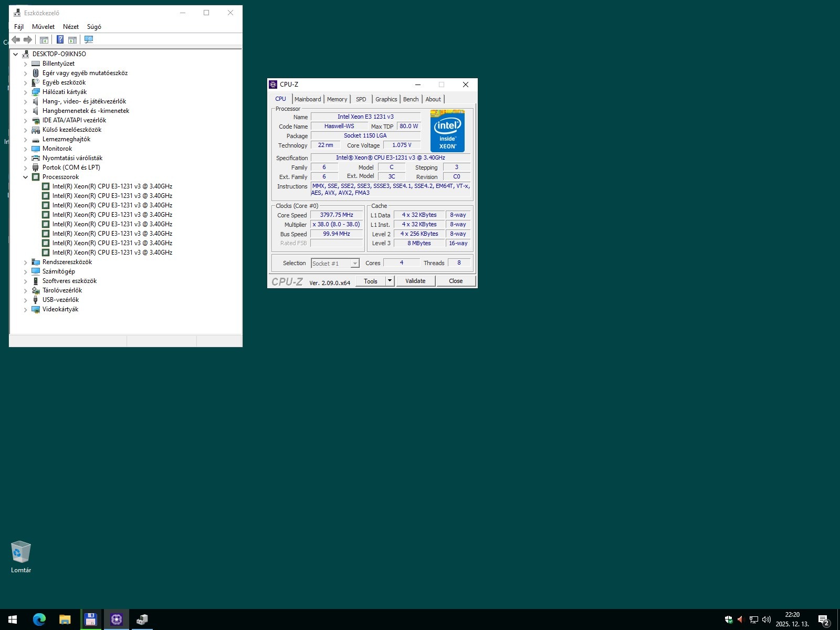Click the Close button in CPU-Z
Screen dimensions: 840x630
(456, 281)
